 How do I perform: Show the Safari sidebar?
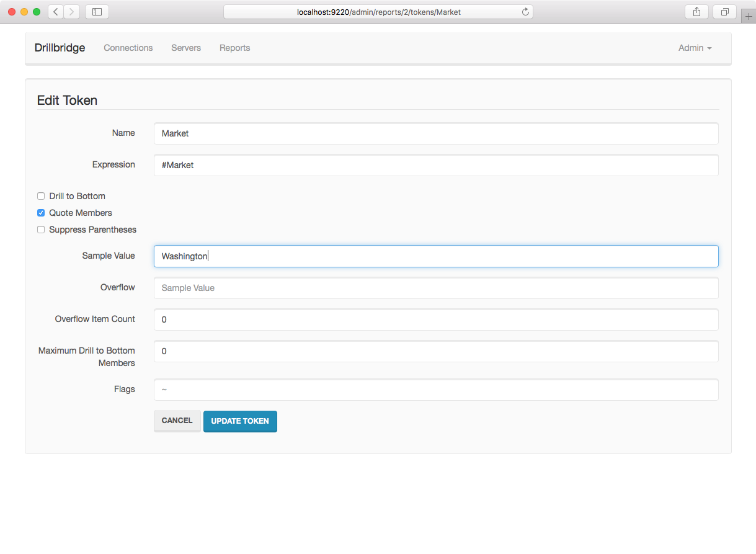[97, 12]
